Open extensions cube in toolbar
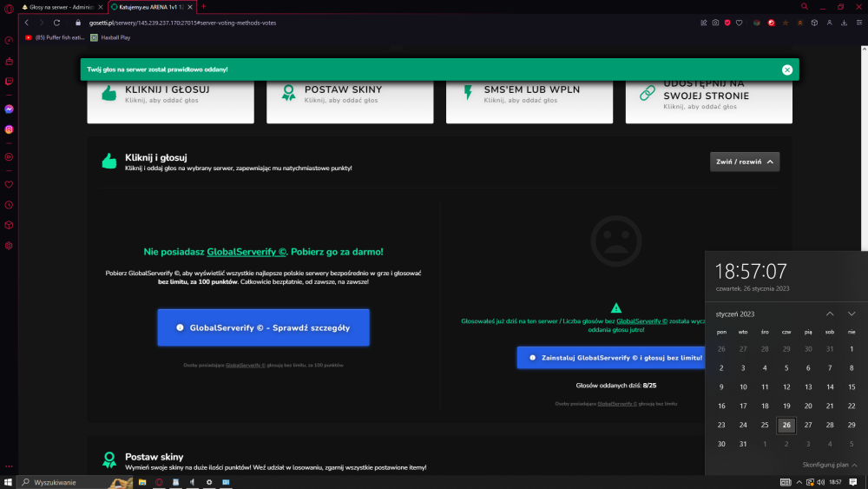Viewport: 868px width, 489px height. click(814, 23)
